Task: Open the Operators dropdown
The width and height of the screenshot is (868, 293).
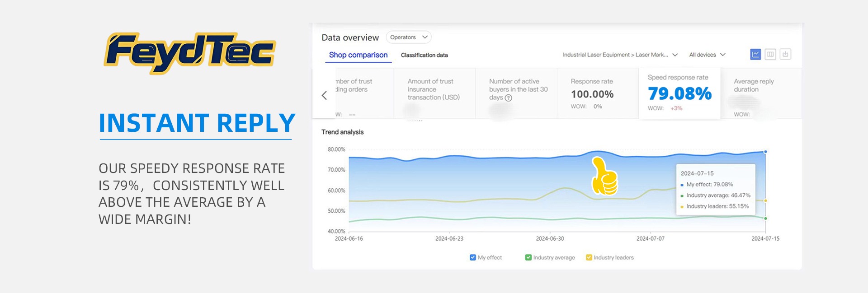Action: 409,37
